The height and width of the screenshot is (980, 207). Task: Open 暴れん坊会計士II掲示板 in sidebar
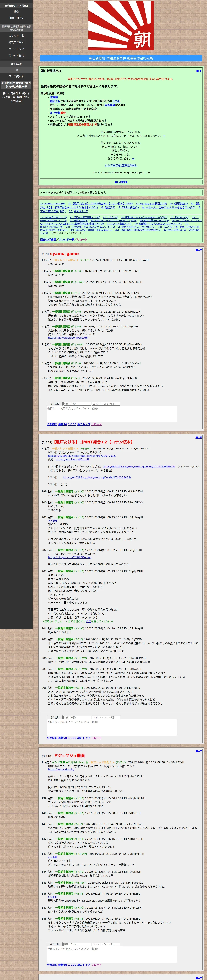[x=16, y=97]
